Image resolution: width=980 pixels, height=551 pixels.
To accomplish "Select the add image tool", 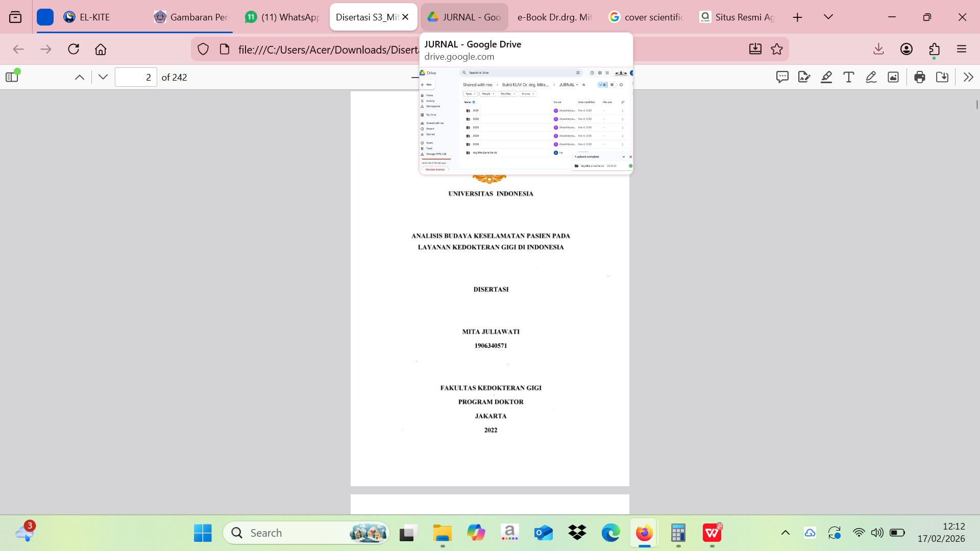I will pos(893,77).
